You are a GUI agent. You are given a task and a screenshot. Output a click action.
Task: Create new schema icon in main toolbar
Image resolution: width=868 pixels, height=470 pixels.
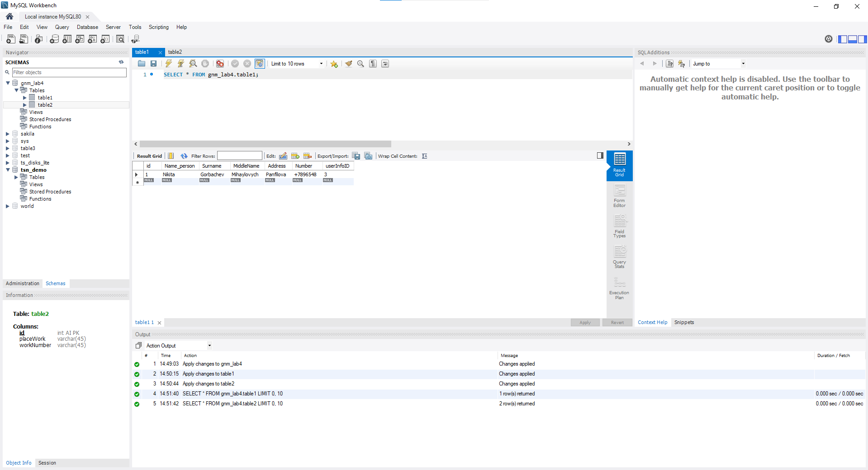pyautogui.click(x=54, y=39)
